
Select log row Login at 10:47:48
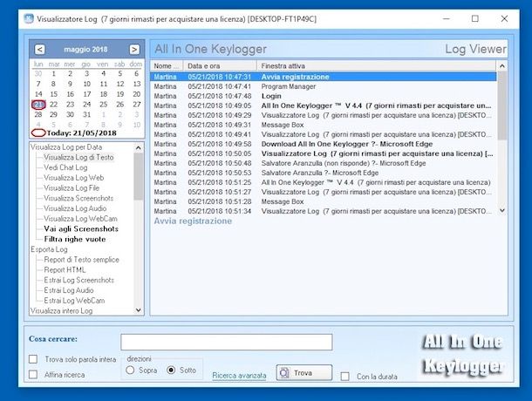pyautogui.click(x=324, y=96)
